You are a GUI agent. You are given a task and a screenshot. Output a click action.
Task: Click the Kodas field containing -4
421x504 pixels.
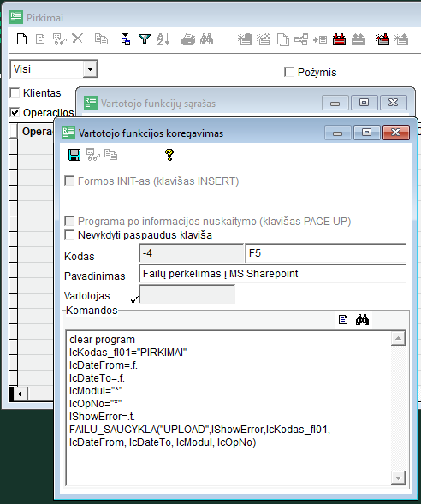[x=191, y=253]
